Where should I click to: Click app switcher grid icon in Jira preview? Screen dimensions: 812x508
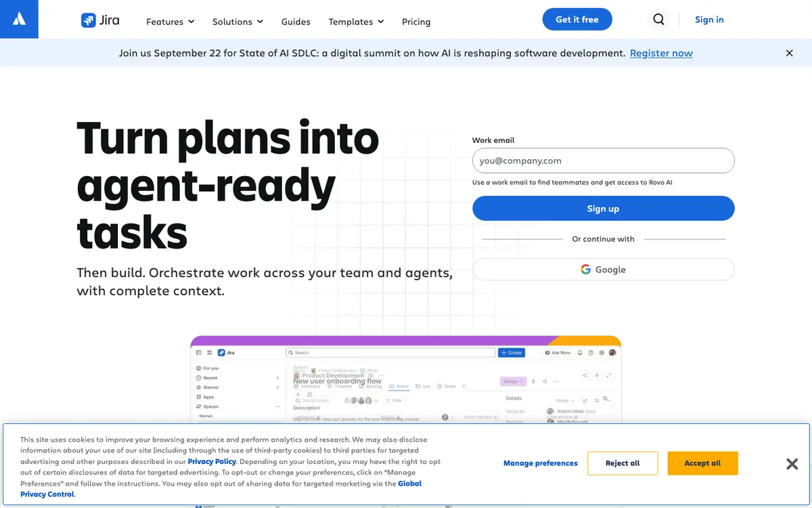click(210, 353)
